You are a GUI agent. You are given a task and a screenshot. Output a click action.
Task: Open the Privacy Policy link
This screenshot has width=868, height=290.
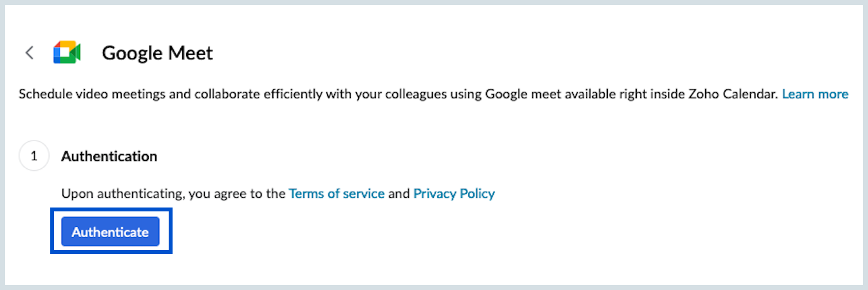point(454,193)
